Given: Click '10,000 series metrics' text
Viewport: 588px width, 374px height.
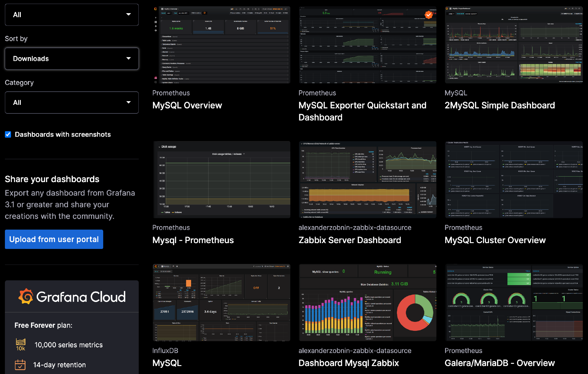Looking at the screenshot, I should click(x=69, y=345).
